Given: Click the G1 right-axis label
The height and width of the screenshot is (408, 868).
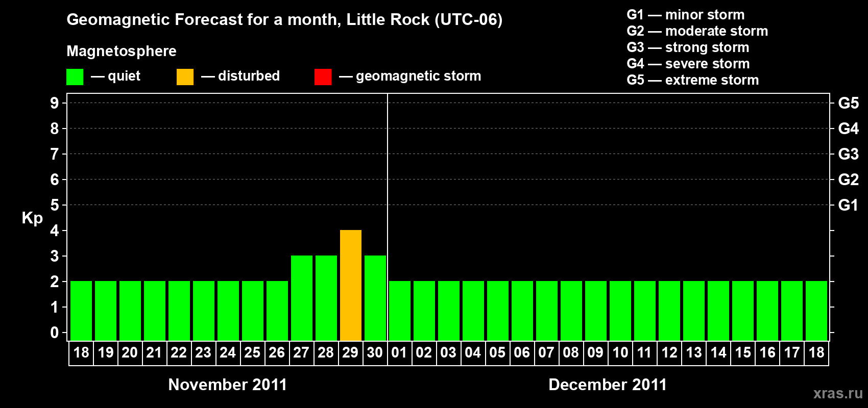Looking at the screenshot, I should (848, 205).
